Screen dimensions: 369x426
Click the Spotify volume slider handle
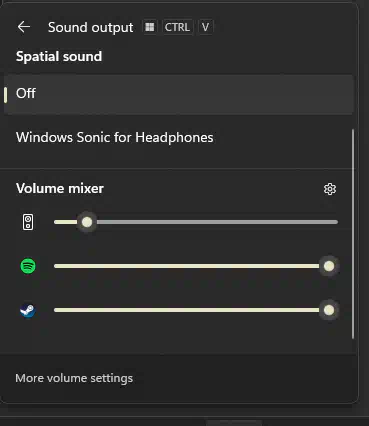click(x=329, y=266)
